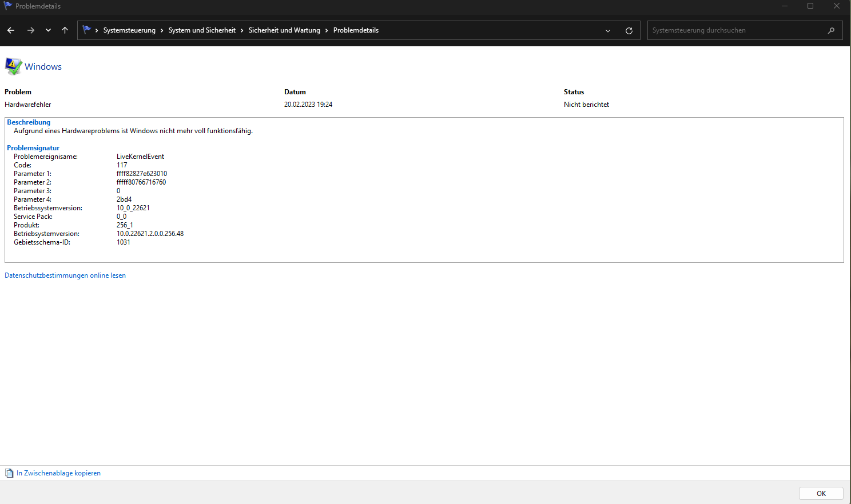Click In Zwischenablage kopieren link
Viewport: 851px width, 504px height.
(58, 473)
